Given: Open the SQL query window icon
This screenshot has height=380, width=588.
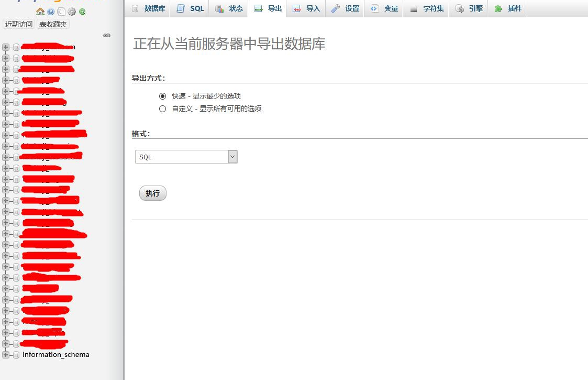Looking at the screenshot, I should (61, 12).
